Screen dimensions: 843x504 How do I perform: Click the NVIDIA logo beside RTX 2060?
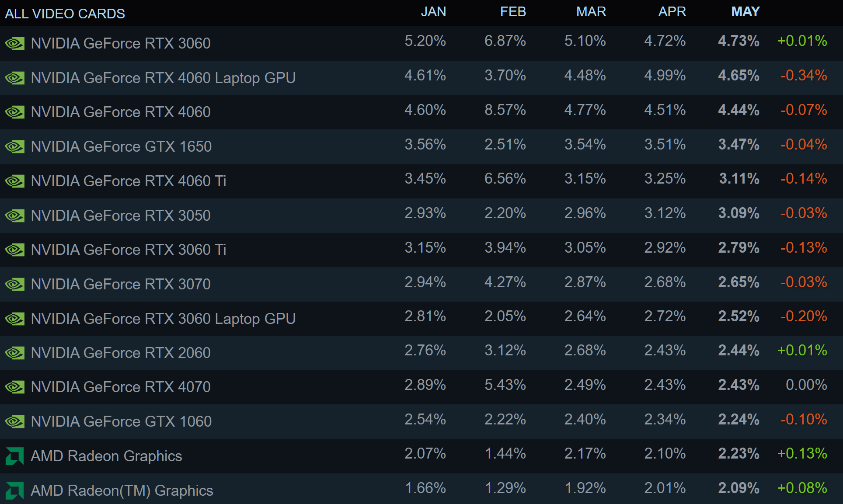(x=15, y=353)
